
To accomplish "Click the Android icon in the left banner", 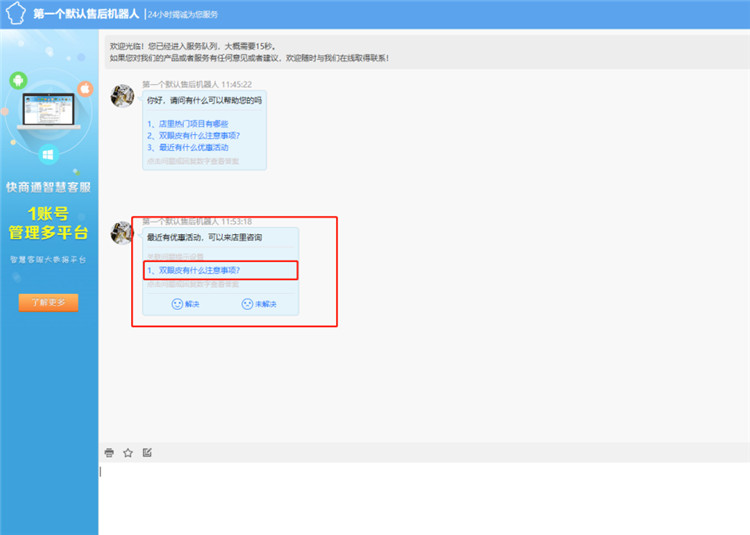I will [x=17, y=80].
